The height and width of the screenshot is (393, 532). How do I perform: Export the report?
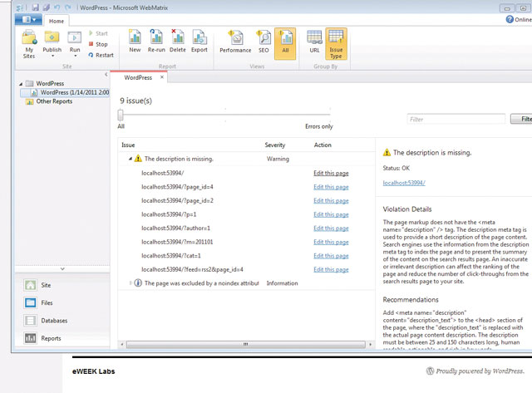(x=199, y=41)
